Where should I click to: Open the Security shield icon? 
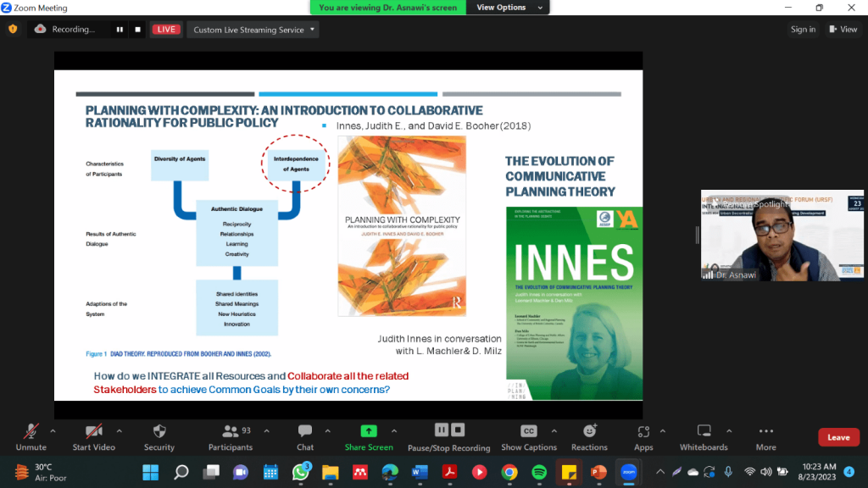pos(159,432)
